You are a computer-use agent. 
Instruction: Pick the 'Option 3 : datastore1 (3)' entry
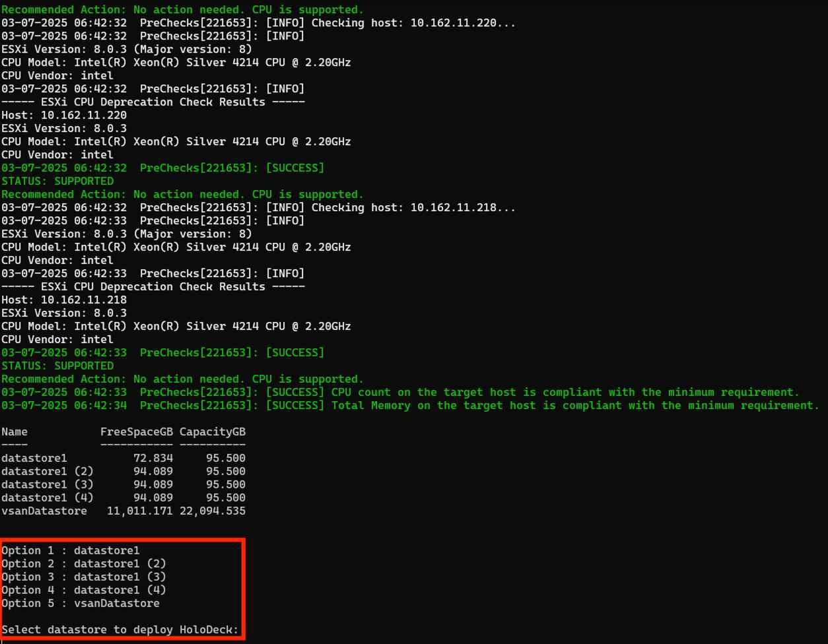[84, 577]
